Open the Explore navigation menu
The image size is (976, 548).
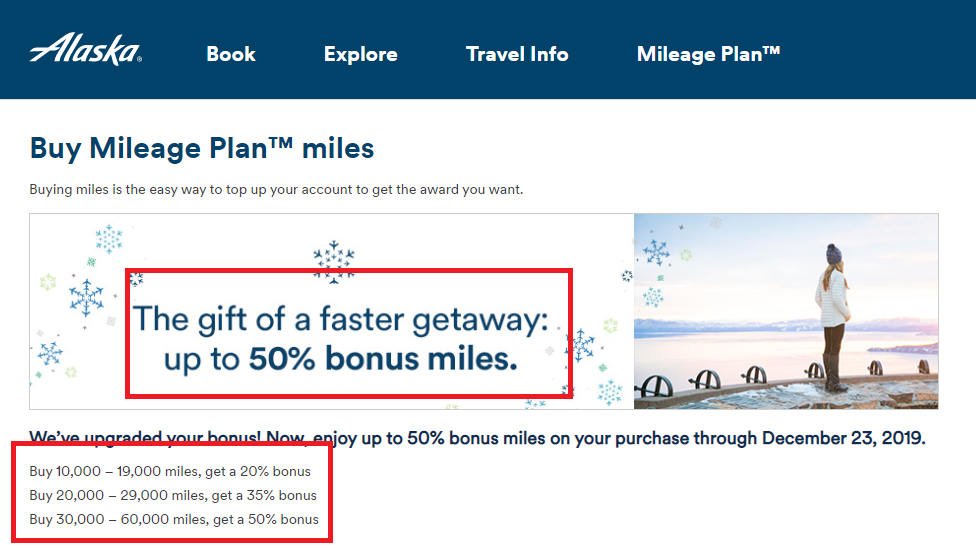pos(360,54)
